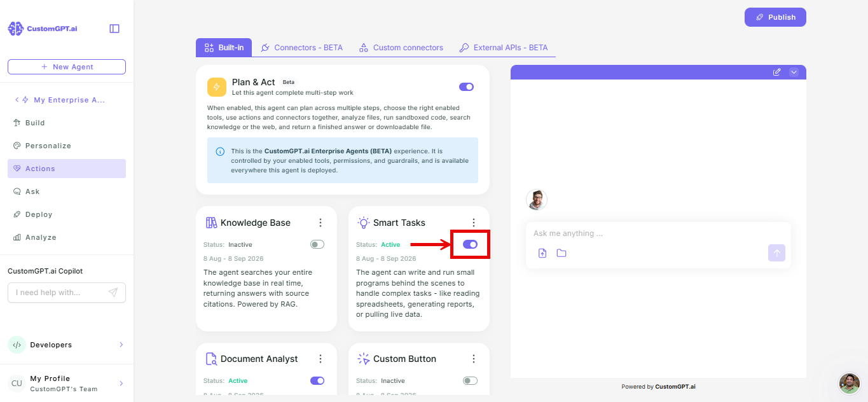Click Smart Tasks 'Active' status text
Image resolution: width=868 pixels, height=402 pixels.
390,244
